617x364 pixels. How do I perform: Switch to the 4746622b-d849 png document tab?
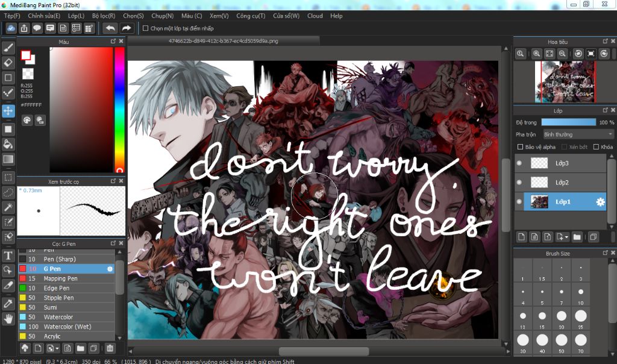[x=223, y=41]
